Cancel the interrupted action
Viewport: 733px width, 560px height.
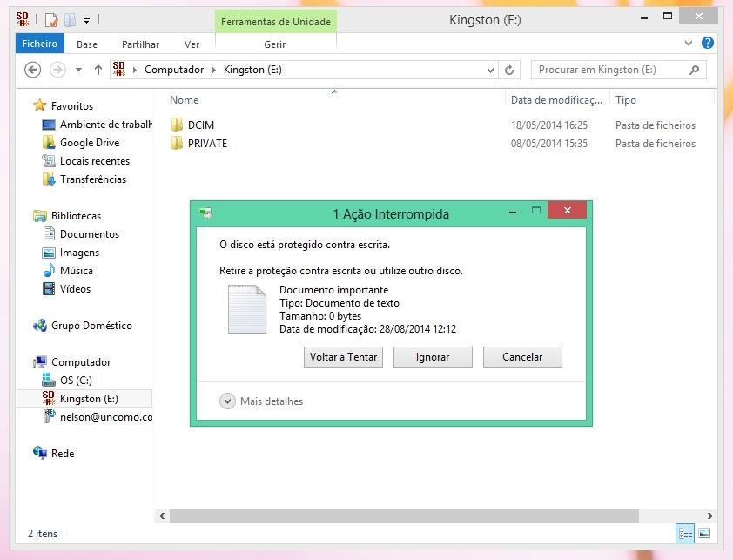[x=522, y=357]
